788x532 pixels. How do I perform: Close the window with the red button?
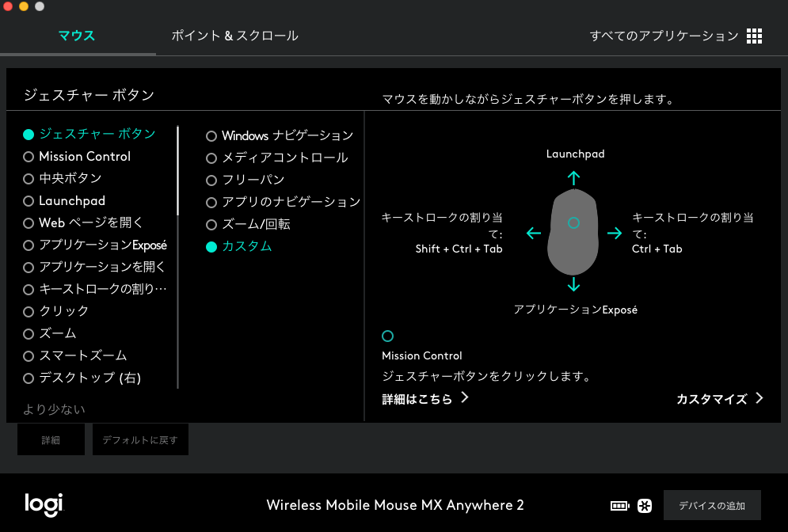coord(8,6)
